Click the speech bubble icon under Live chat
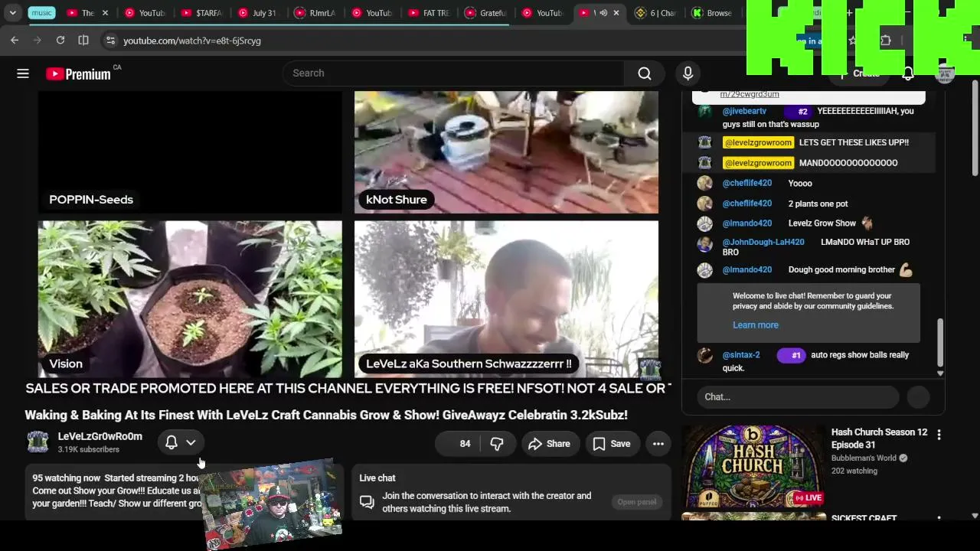 [367, 503]
